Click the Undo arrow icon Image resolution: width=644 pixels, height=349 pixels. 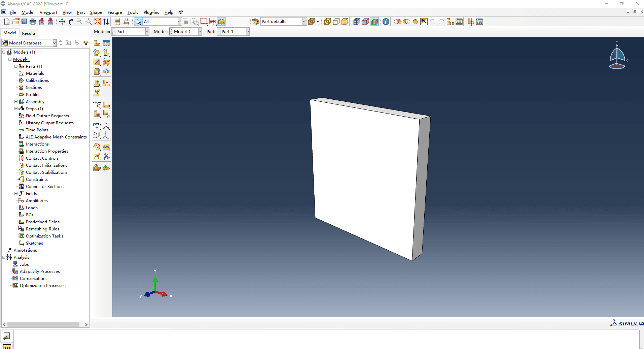433,22
